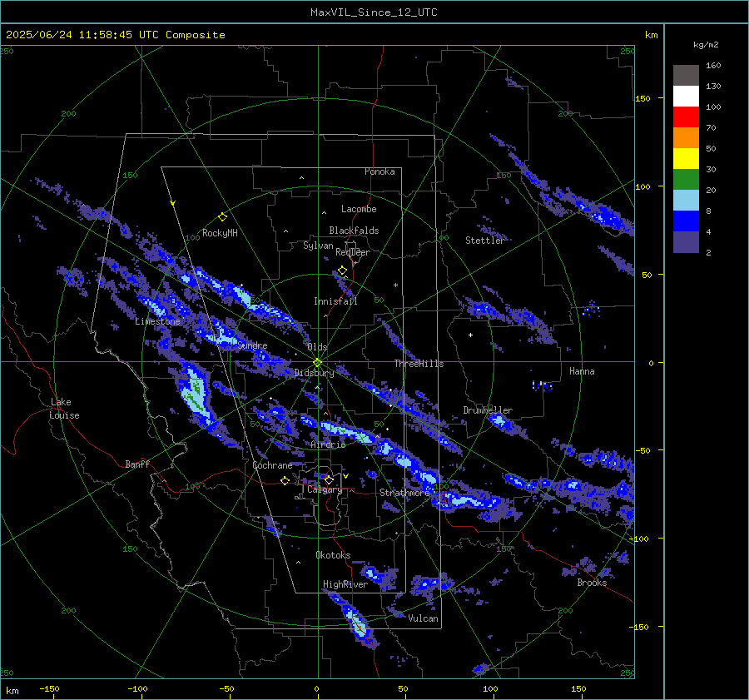The height and width of the screenshot is (700, 749).
Task: Click the HighRiver label
Action: tap(345, 584)
